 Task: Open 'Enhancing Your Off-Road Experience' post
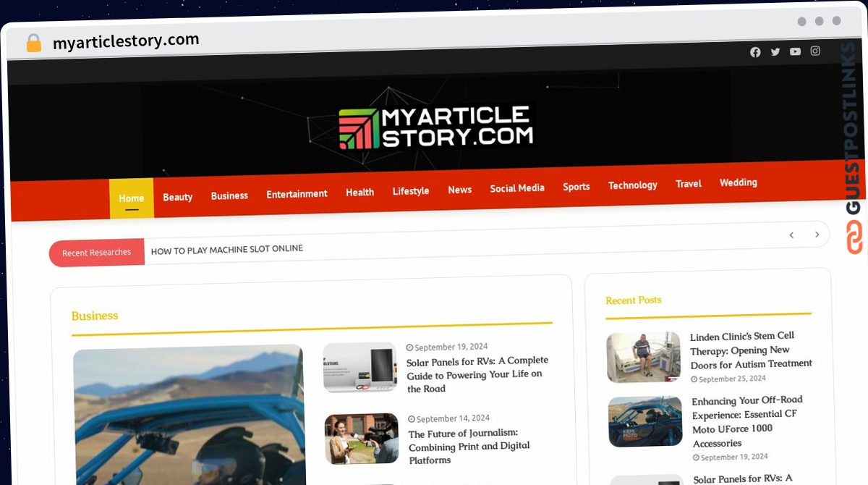coord(747,421)
